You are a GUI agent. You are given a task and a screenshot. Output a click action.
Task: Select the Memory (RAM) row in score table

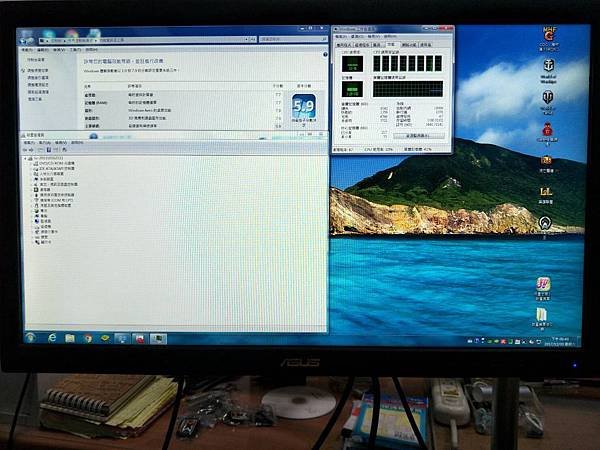(x=184, y=103)
